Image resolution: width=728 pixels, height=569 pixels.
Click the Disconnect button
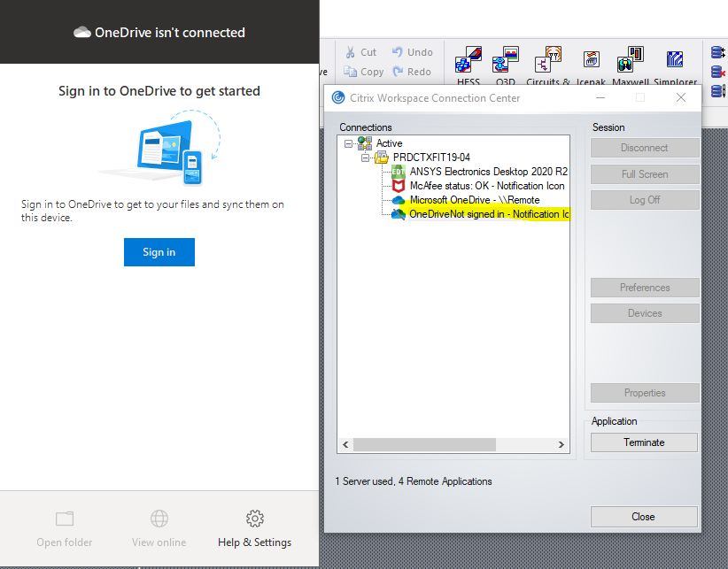click(645, 148)
